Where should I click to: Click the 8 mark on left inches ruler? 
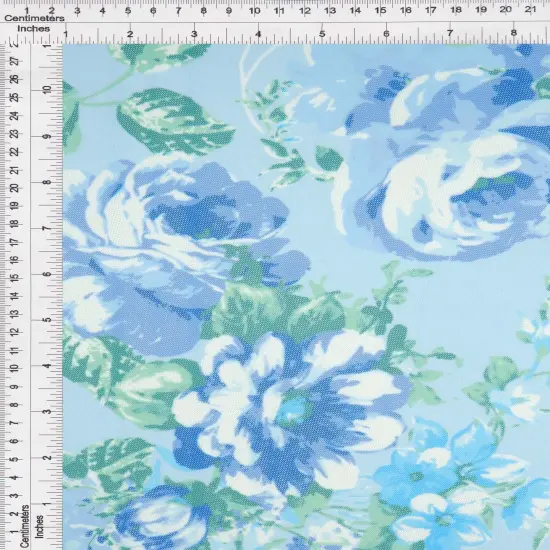coord(47,182)
